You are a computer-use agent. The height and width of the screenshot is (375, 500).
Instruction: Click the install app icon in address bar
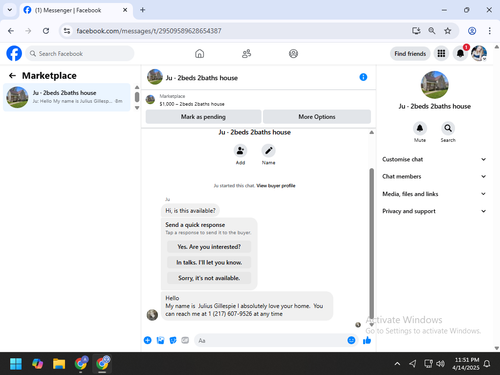click(416, 31)
